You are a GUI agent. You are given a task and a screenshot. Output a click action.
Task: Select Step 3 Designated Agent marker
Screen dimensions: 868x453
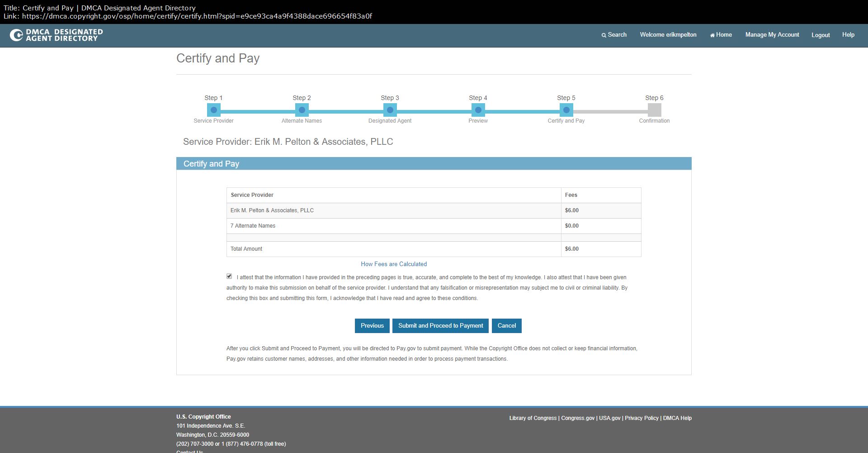(390, 110)
